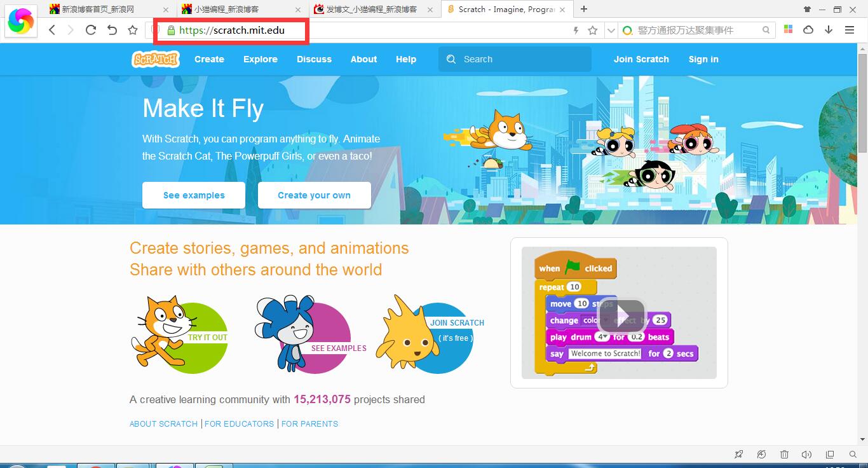This screenshot has height=468, width=868.
Task: Open the cloud sync icon
Action: (808, 30)
